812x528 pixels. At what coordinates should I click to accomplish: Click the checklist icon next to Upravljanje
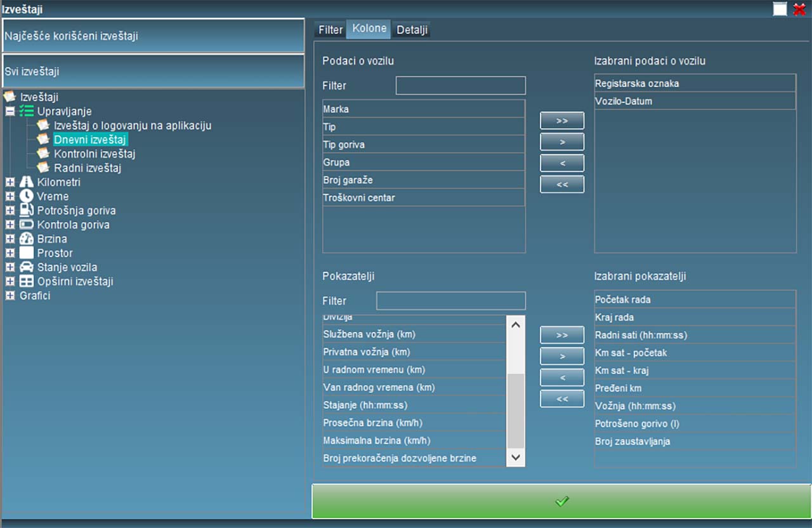pyautogui.click(x=27, y=111)
